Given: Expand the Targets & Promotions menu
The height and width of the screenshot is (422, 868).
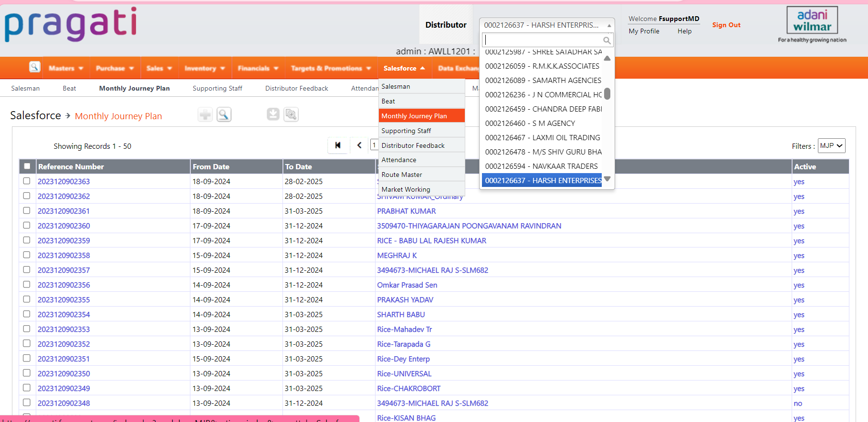Looking at the screenshot, I should 331,68.
